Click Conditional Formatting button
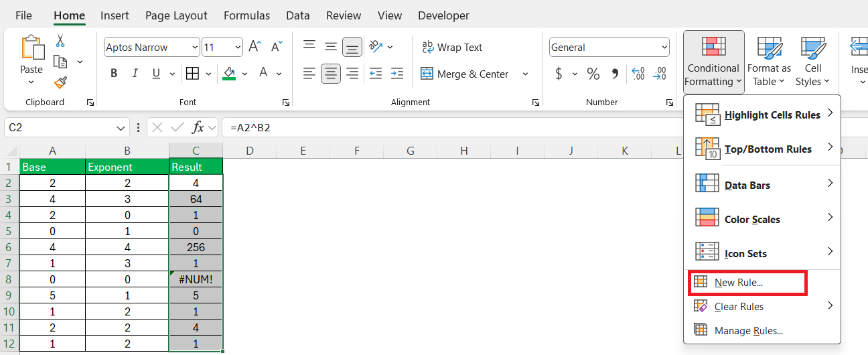The image size is (868, 355). [x=713, y=62]
